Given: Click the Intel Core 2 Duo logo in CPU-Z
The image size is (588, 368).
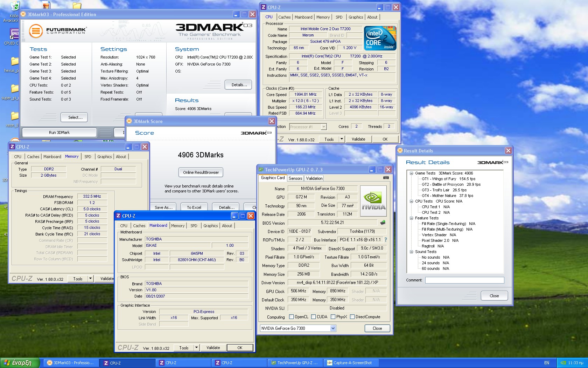Looking at the screenshot, I should coord(380,38).
